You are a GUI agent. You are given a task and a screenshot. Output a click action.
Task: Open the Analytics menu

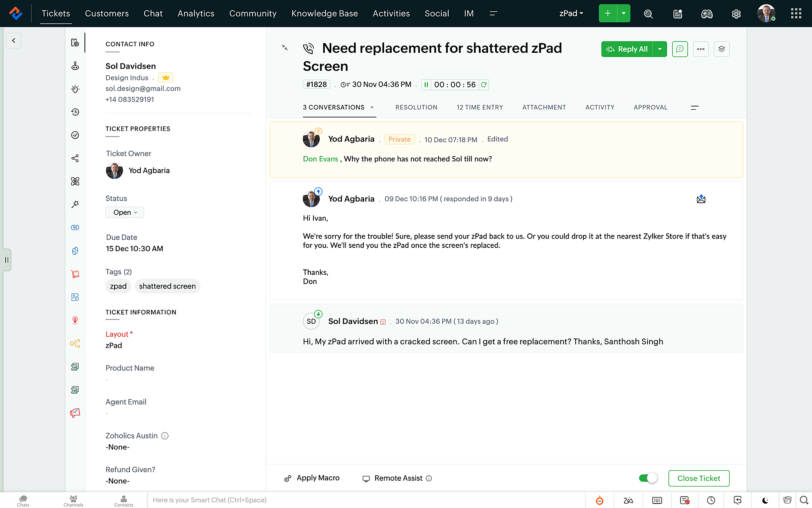(196, 13)
